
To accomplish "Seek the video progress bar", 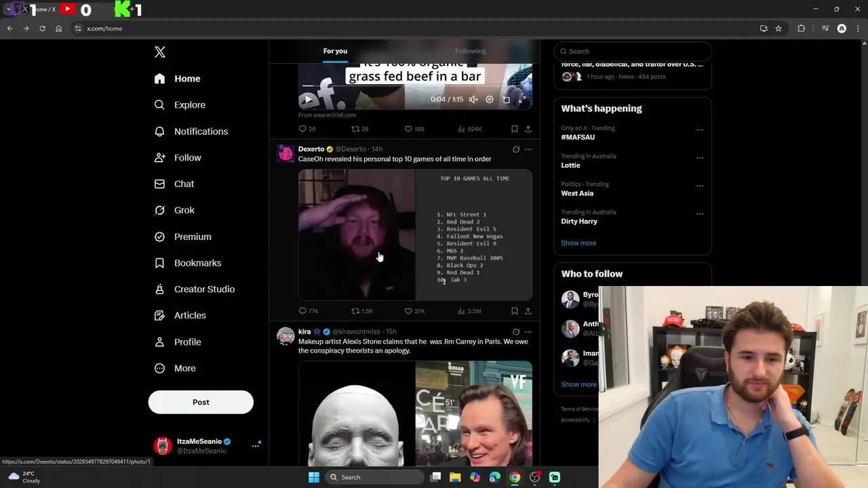I will pyautogui.click(x=415, y=86).
